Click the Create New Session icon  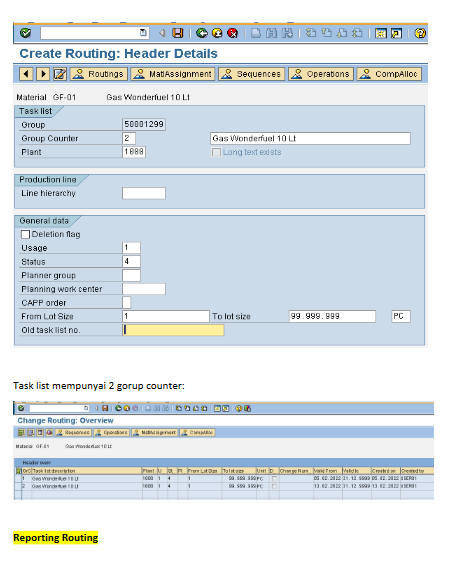click(381, 34)
